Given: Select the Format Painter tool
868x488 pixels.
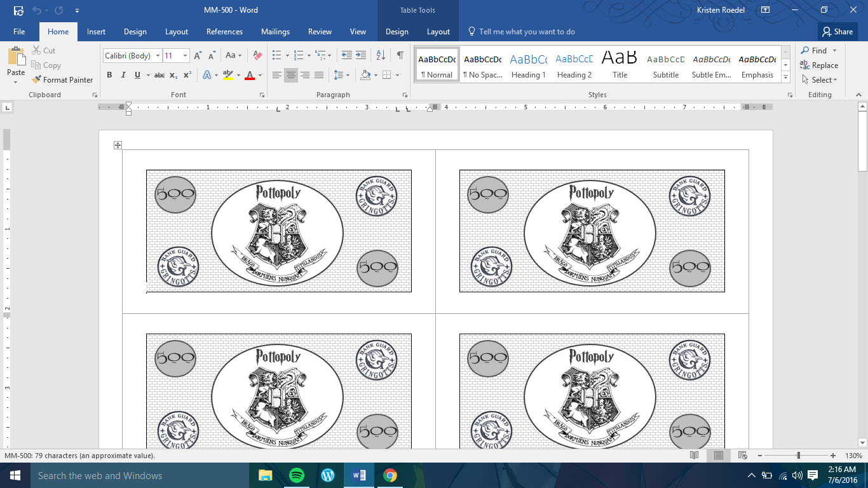Looking at the screenshot, I should pyautogui.click(x=62, y=80).
